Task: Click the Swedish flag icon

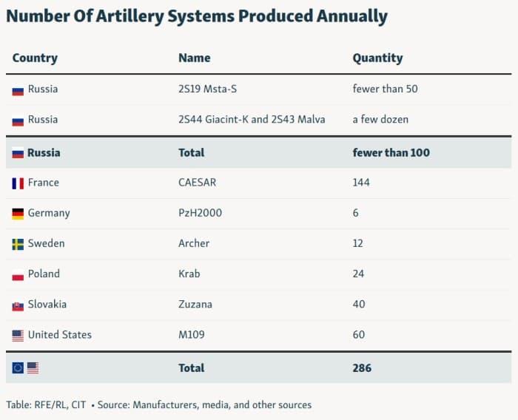Action: click(x=18, y=244)
